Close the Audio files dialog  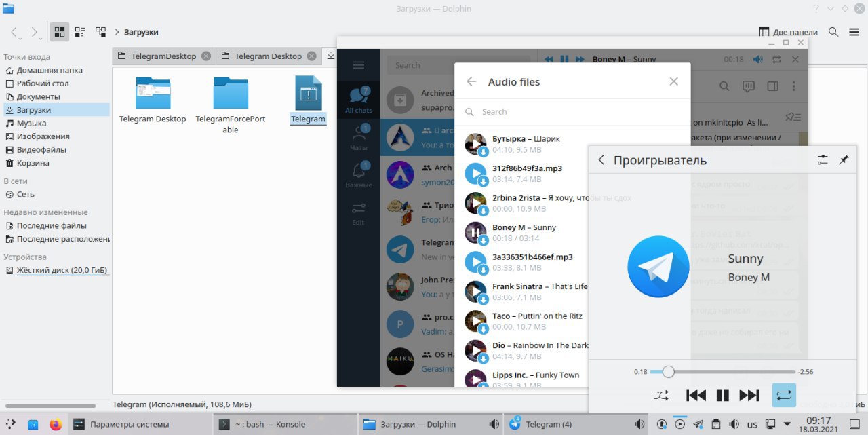click(x=673, y=81)
